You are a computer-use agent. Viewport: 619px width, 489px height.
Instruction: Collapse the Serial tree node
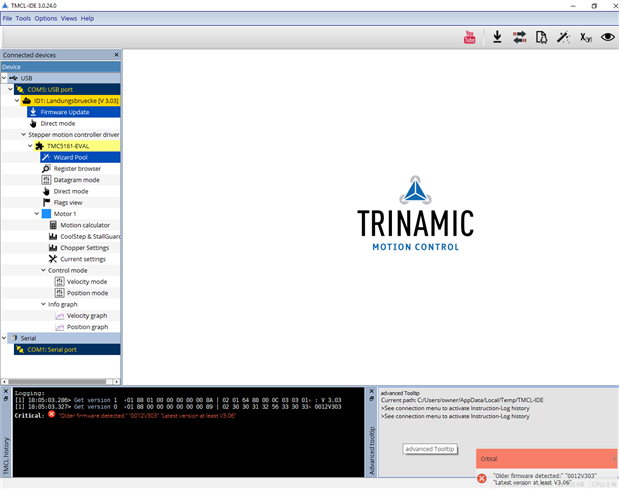pos(4,338)
